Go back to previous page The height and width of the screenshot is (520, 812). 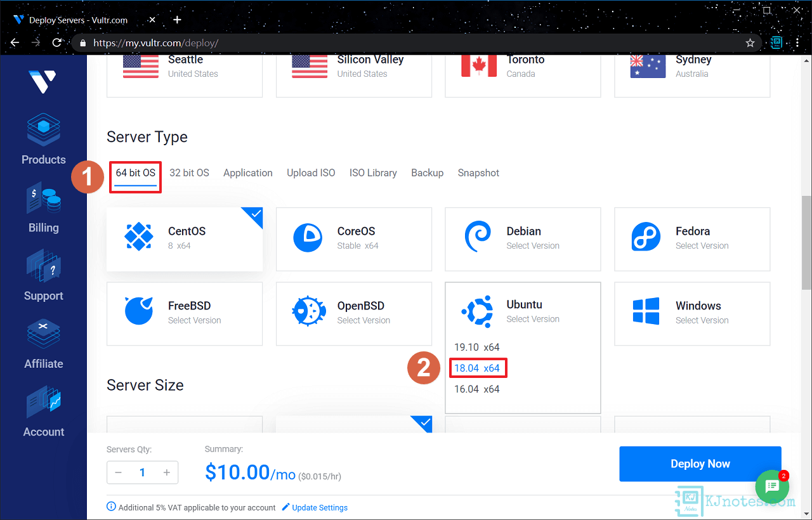tap(15, 42)
